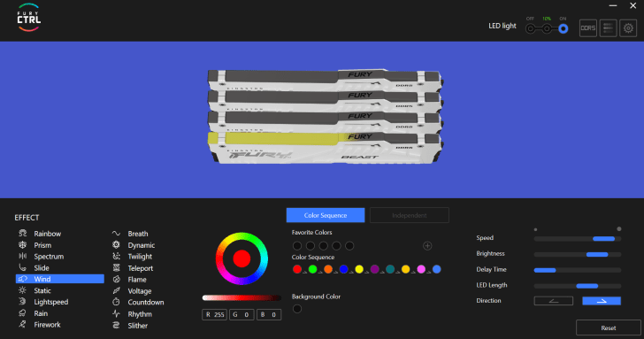The image size is (644, 339).
Task: Close the FURY CTRL window
Action: pos(632,5)
